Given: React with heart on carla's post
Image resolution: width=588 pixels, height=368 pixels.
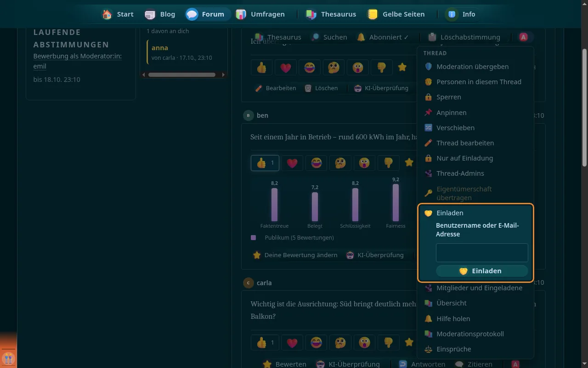Looking at the screenshot, I should click(292, 343).
